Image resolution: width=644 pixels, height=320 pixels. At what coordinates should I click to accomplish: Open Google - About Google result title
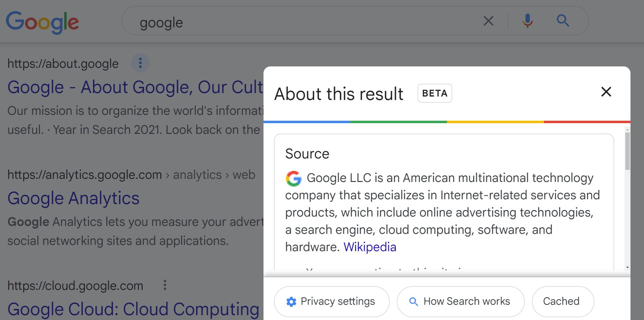tap(135, 87)
